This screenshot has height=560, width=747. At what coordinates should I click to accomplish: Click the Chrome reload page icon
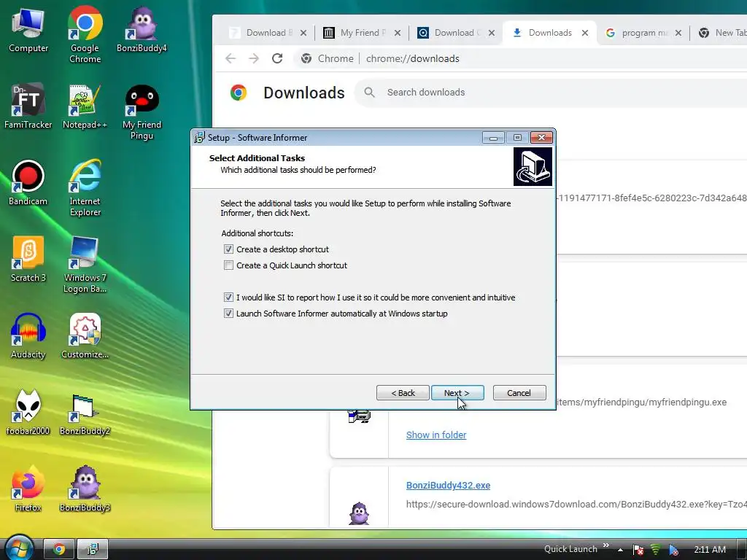click(277, 58)
